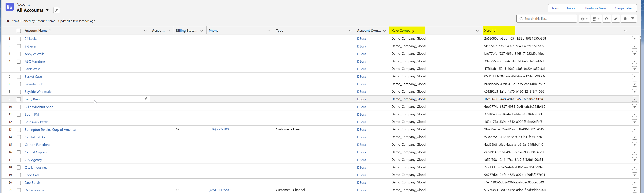Sort by the Xero Id column header
644x193 pixels.
[489, 31]
